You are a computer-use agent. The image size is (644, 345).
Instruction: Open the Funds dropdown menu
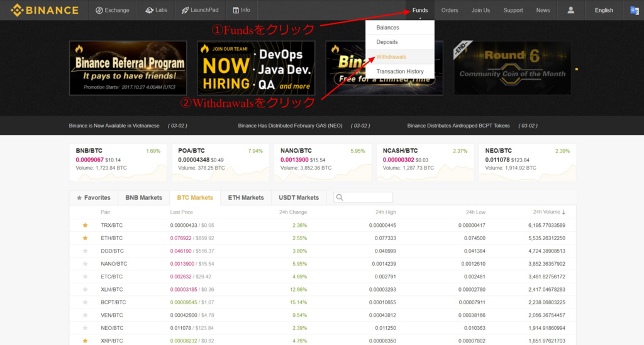point(419,10)
